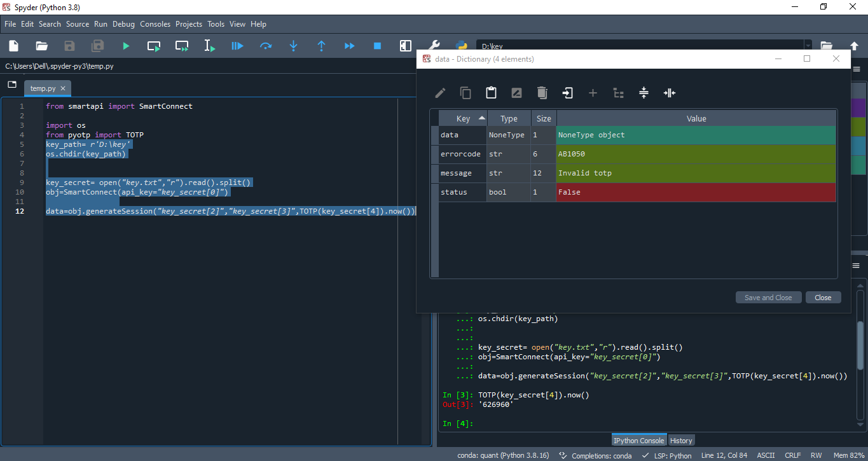Click Close button in data dialog
Image resolution: width=868 pixels, height=461 pixels.
coord(823,298)
